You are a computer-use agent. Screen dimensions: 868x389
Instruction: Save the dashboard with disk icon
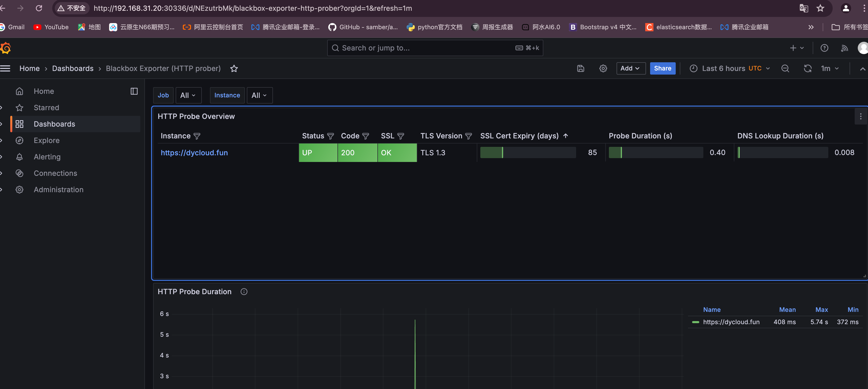tap(580, 68)
